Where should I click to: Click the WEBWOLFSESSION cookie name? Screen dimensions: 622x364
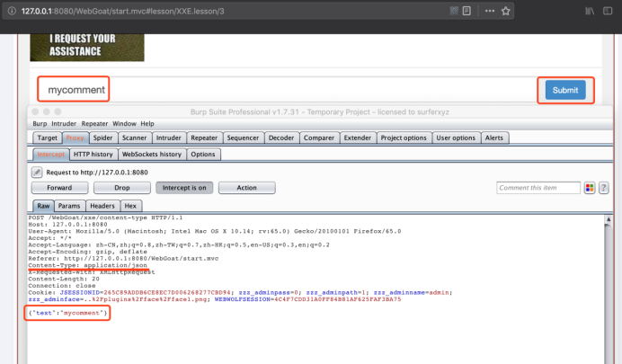(x=243, y=299)
